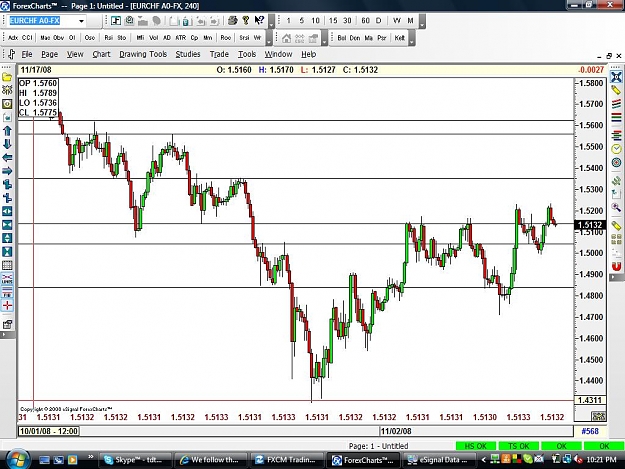
Task: Click the scroll right blue arrow icon
Action: click(7, 171)
